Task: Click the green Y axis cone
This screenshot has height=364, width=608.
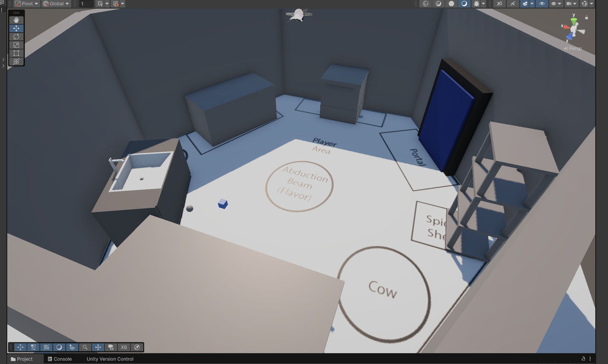Action: tap(574, 21)
